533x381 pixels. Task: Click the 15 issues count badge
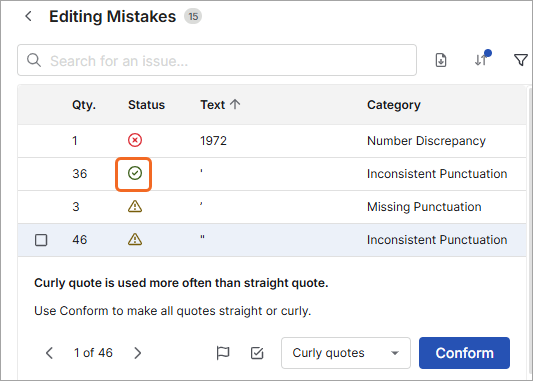pyautogui.click(x=193, y=16)
